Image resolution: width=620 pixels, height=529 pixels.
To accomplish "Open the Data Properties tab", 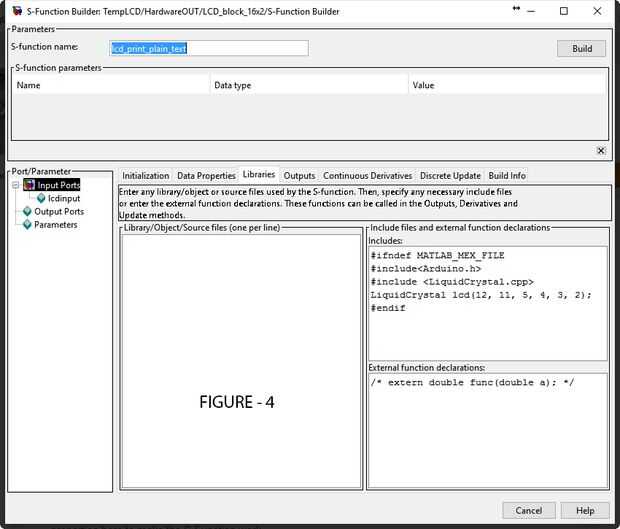I will [206, 176].
